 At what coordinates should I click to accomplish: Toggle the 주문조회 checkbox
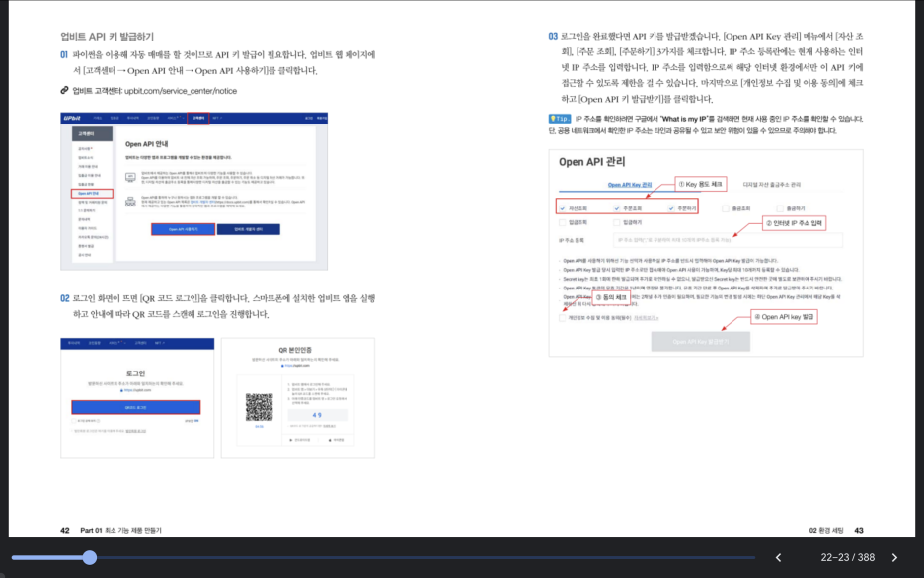click(x=617, y=208)
